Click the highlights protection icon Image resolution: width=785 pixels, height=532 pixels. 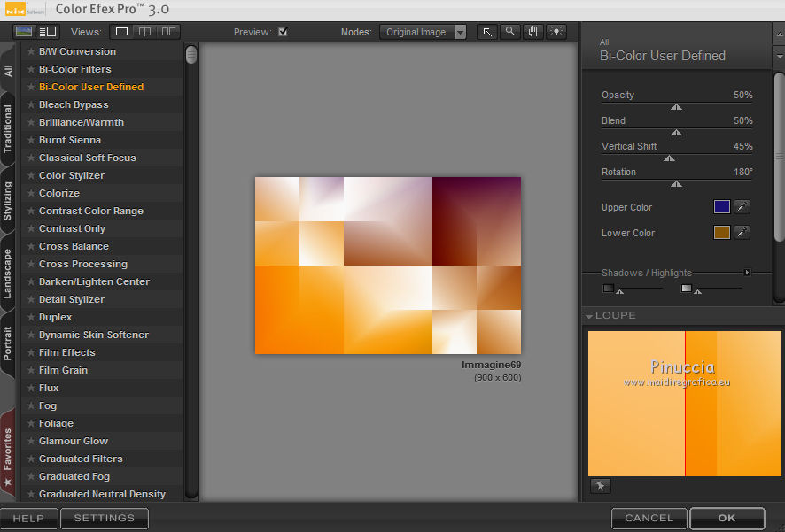(687, 288)
